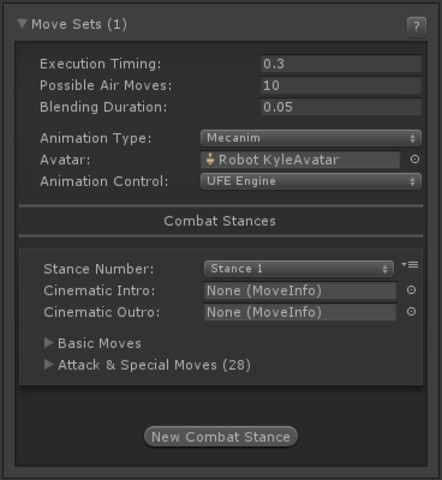Click the Possible Air Moves field
Viewport: 442px width, 480px height.
[341, 85]
